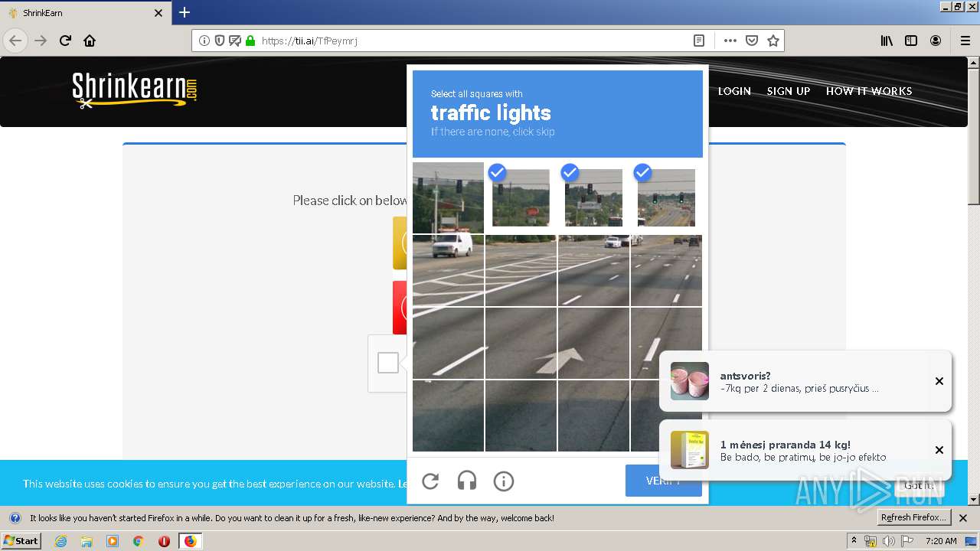Click the volume speaker tray icon

tap(888, 541)
